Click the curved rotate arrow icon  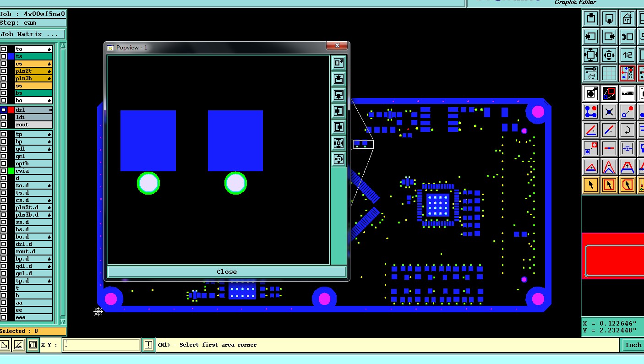[627, 130]
